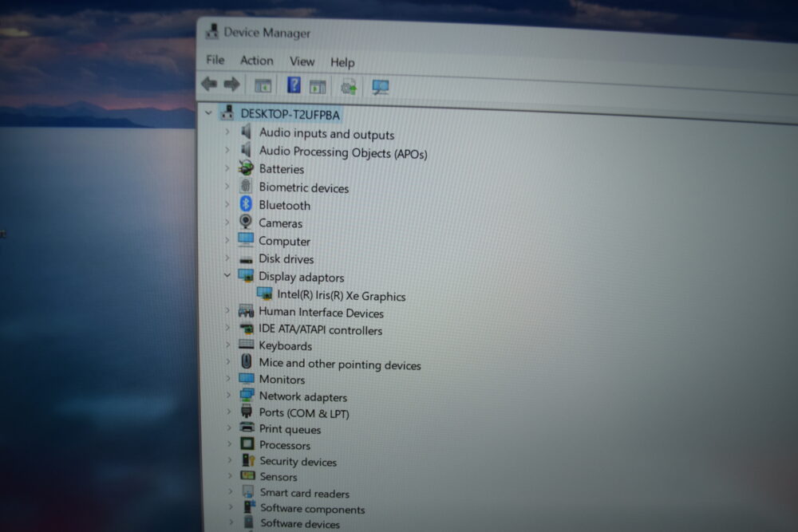Select the IDE ATA/ATAPI controllers label

click(320, 329)
